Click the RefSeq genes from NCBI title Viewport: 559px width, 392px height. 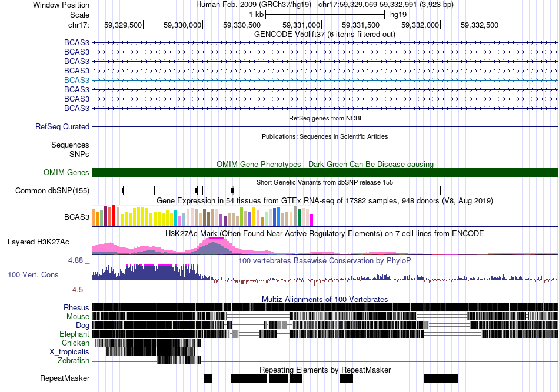(x=325, y=118)
